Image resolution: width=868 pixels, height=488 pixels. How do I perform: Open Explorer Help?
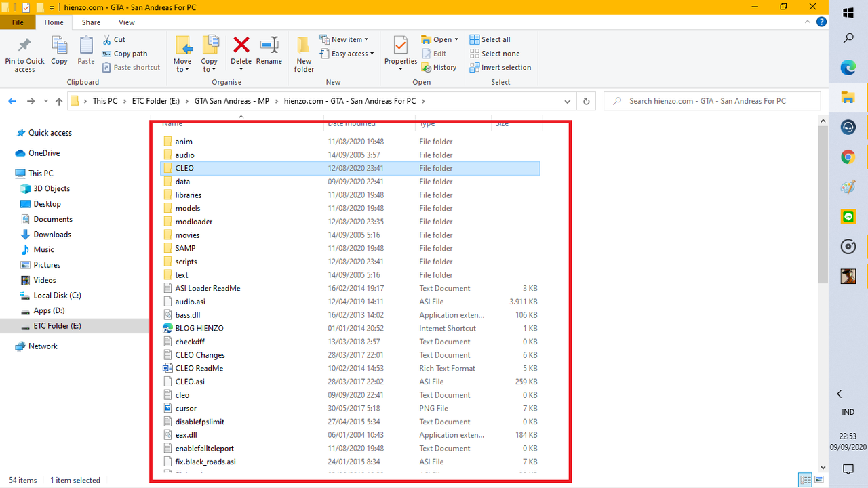click(x=821, y=22)
